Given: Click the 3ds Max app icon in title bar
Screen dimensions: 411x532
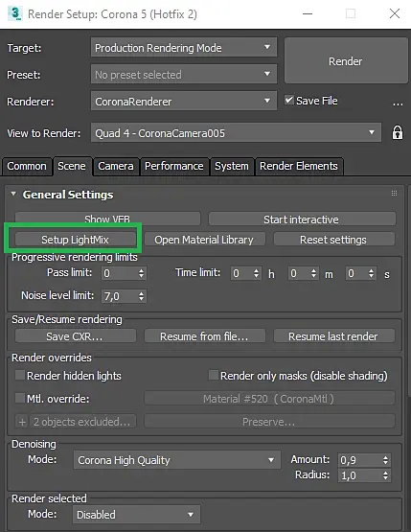Looking at the screenshot, I should tap(15, 13).
